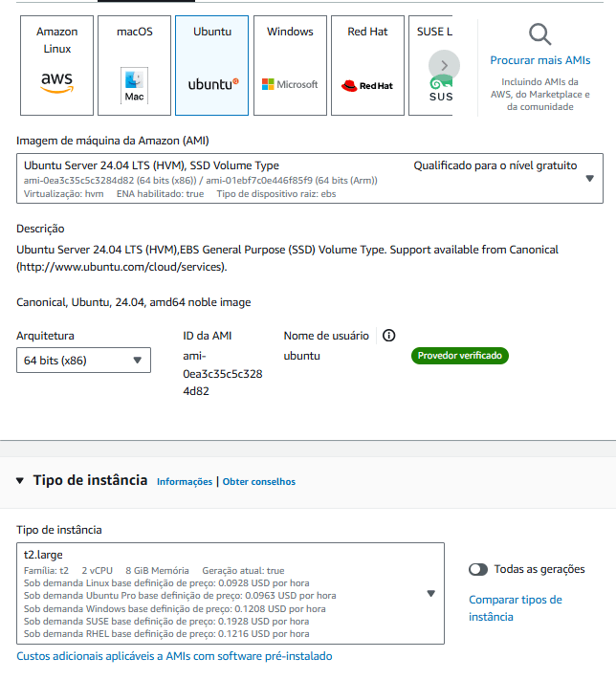Click the Descrição heading
Image resolution: width=616 pixels, height=680 pixels.
click(40, 229)
